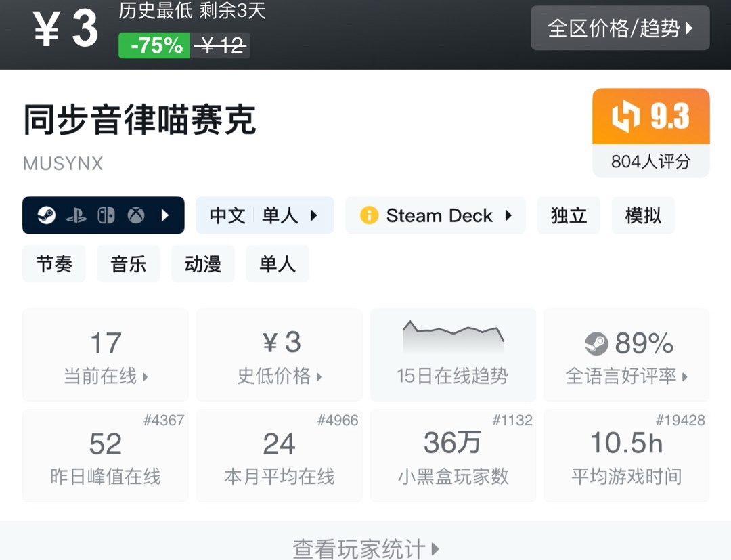Click the 9.3 score badge
The width and height of the screenshot is (731, 560).
tap(651, 116)
